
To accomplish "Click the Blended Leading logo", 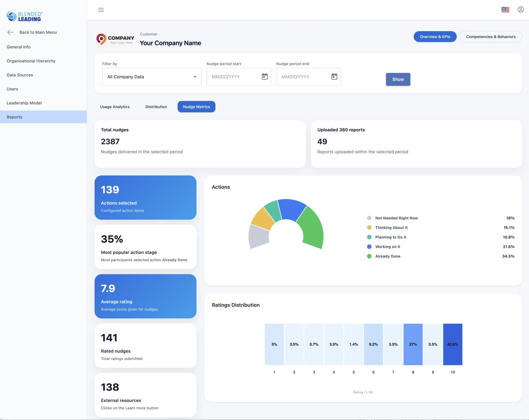I will tap(24, 17).
